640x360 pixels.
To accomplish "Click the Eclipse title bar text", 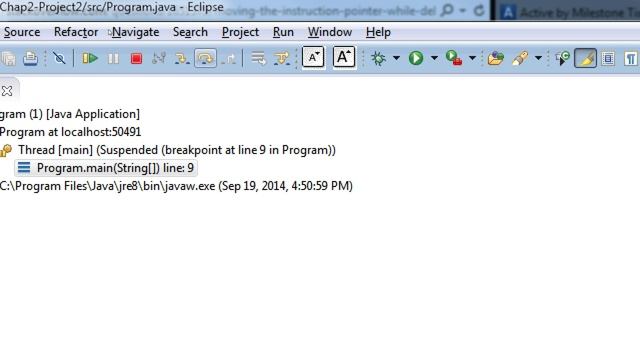I will point(111,7).
